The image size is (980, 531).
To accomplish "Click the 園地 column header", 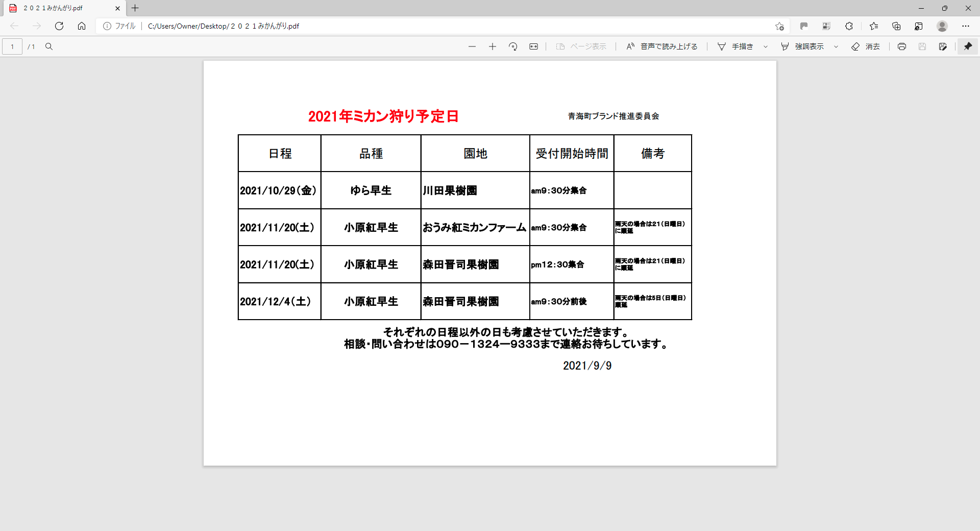I will click(476, 154).
